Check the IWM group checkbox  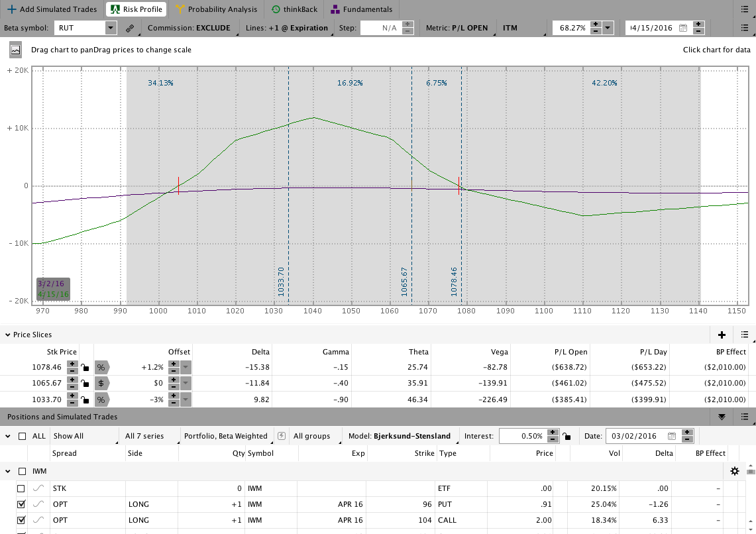tap(22, 471)
